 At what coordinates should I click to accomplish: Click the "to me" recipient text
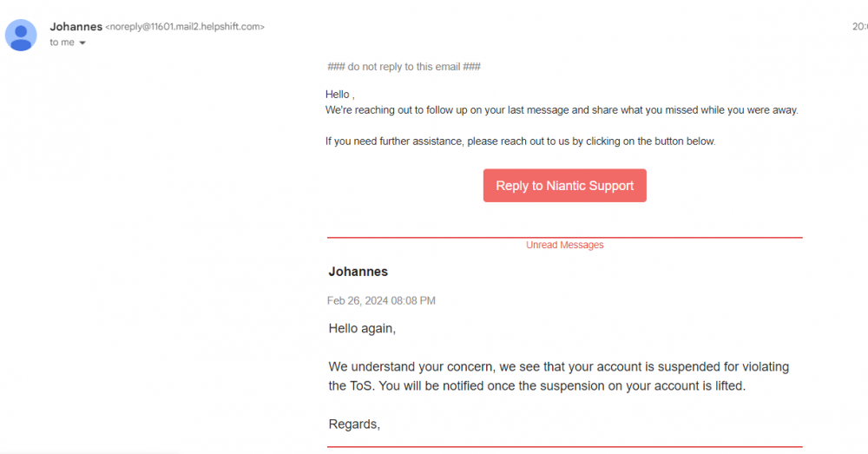(x=62, y=43)
